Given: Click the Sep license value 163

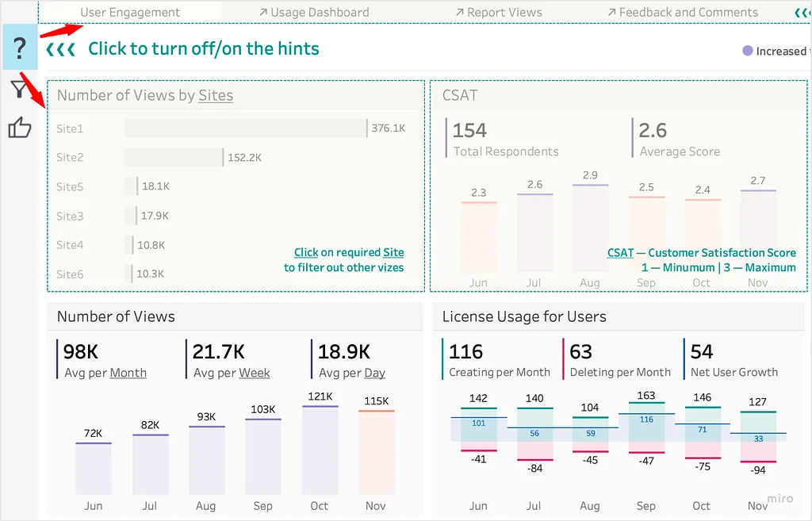Looking at the screenshot, I should click(646, 396).
